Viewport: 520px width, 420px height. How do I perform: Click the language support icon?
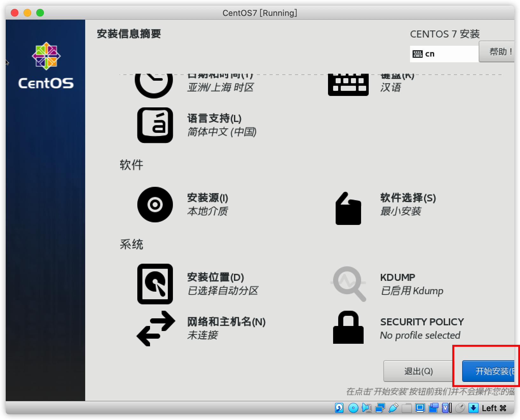pyautogui.click(x=155, y=125)
